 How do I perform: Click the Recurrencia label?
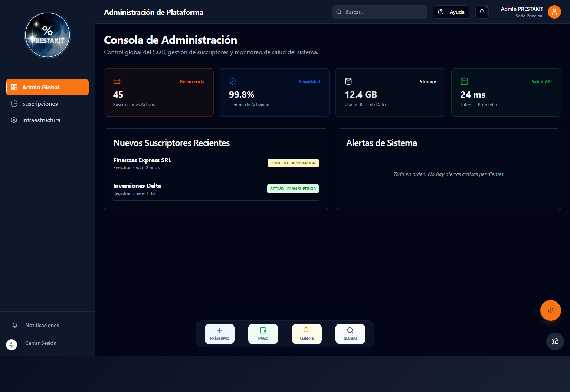(x=192, y=82)
